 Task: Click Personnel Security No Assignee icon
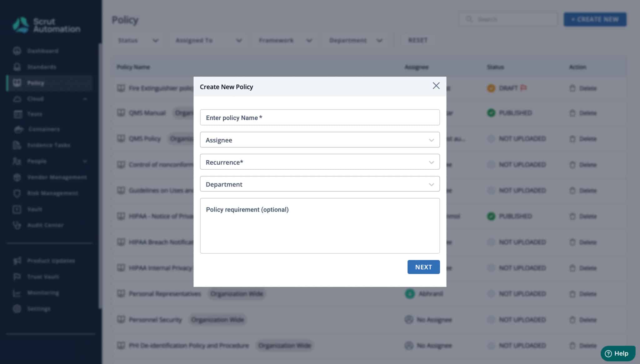tap(409, 320)
